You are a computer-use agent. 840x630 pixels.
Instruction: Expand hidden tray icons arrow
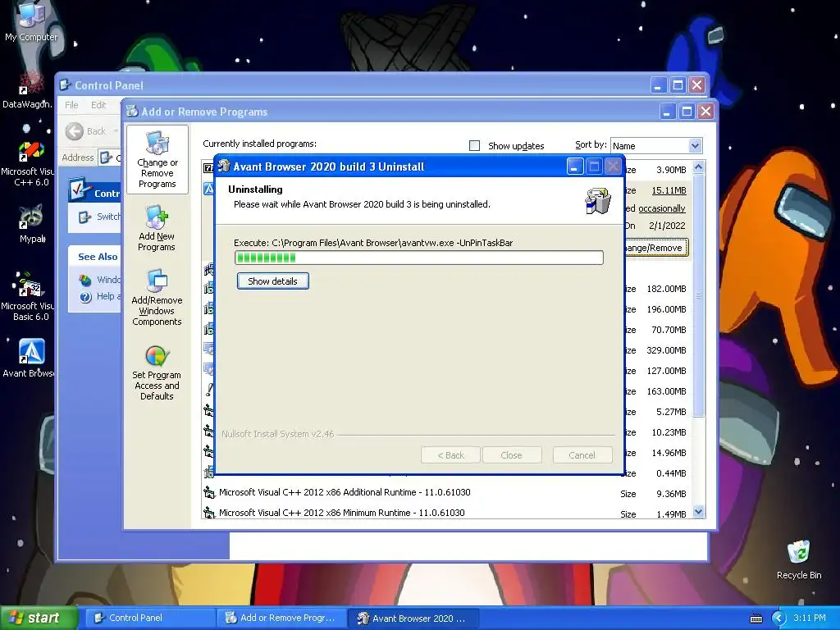(x=778, y=619)
